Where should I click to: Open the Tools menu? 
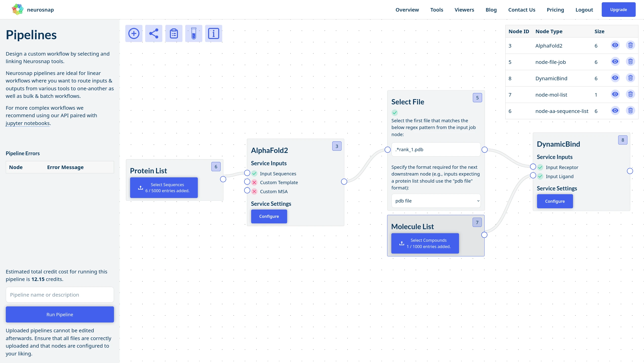point(437,10)
